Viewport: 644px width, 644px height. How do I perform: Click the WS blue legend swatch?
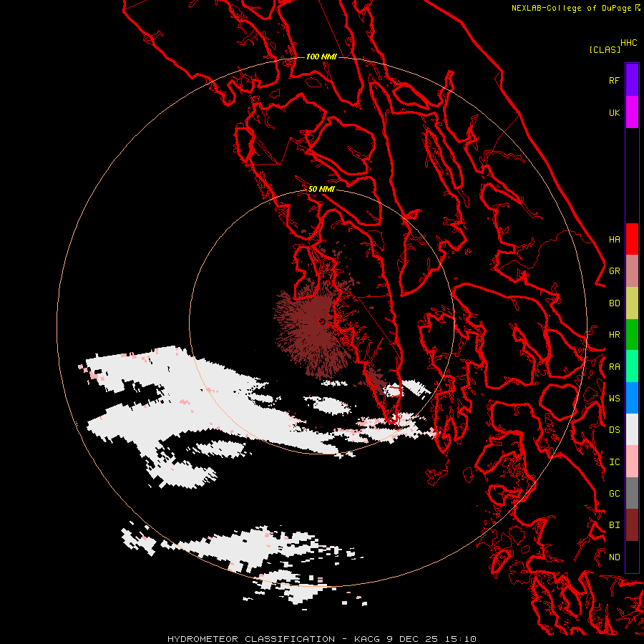[x=632, y=398]
